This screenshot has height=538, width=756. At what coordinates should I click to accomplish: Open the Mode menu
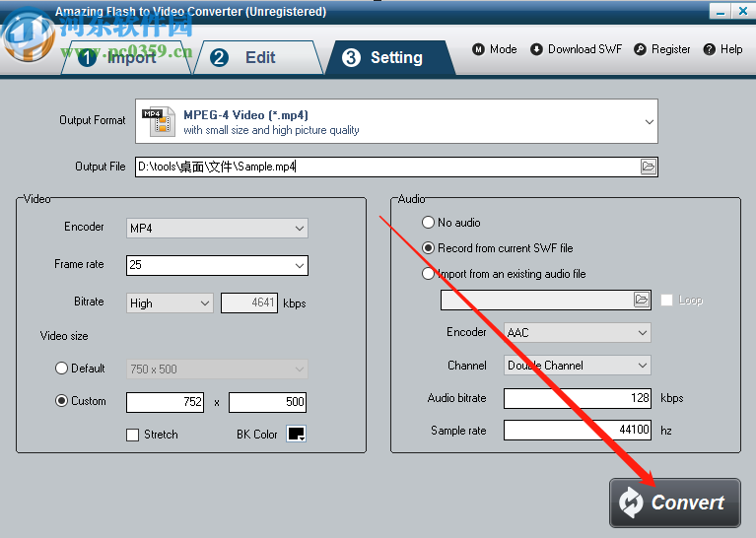click(494, 49)
